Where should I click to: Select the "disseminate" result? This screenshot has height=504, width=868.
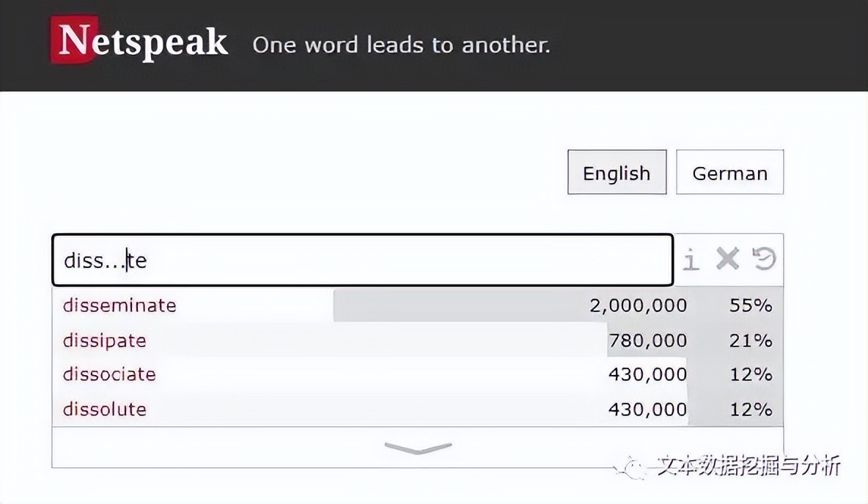[x=119, y=305]
